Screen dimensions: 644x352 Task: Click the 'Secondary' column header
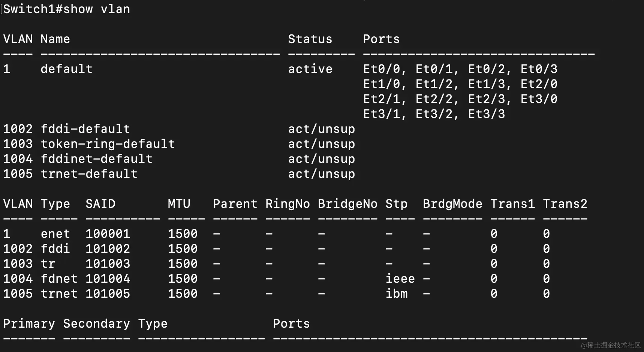pos(97,324)
